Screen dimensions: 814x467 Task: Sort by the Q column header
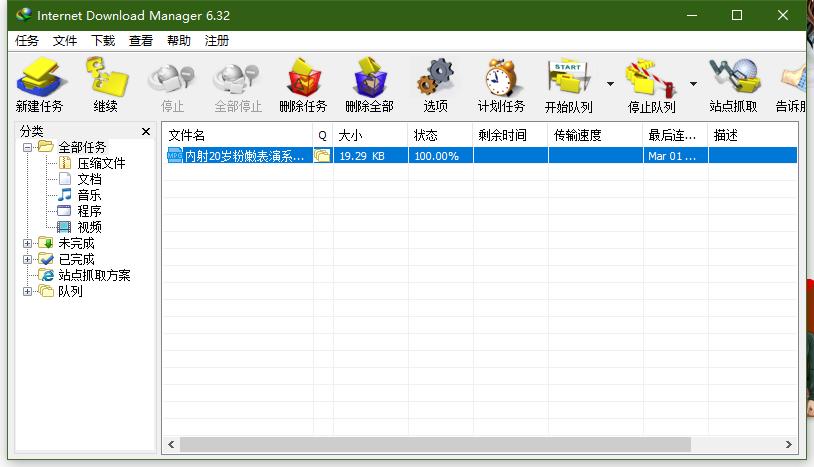323,135
